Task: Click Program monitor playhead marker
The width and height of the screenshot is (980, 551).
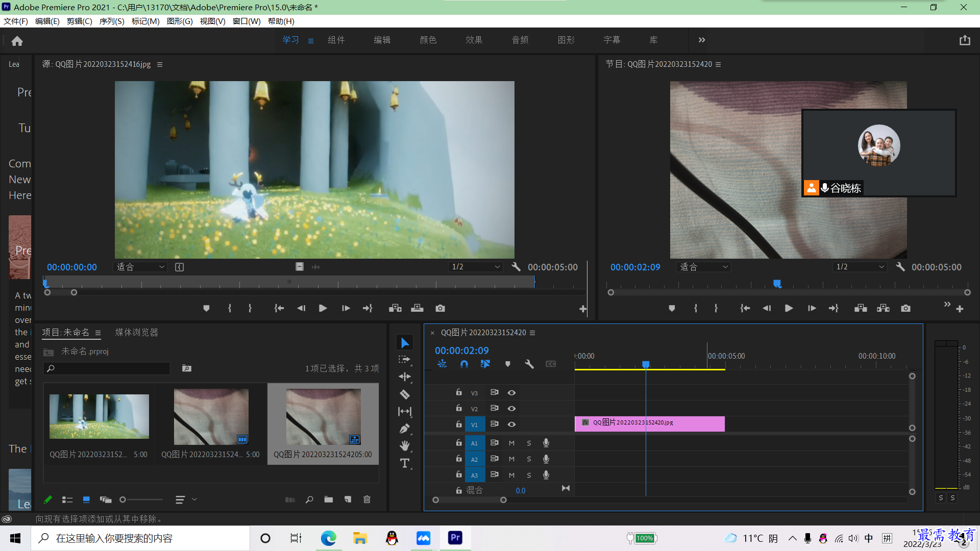Action: point(777,283)
